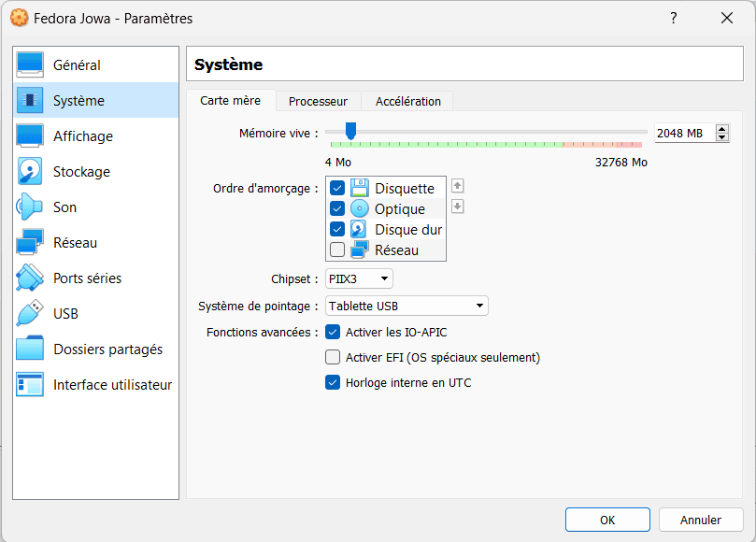Viewport: 756px width, 542px height.
Task: Open the Stockage disk icon
Action: coord(30,171)
